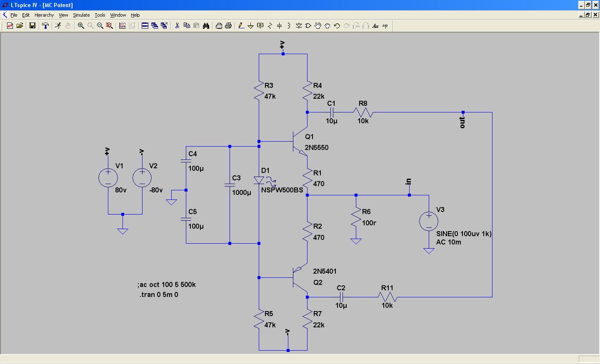The width and height of the screenshot is (600, 364).
Task: Place a ground symbol
Action: (250, 26)
